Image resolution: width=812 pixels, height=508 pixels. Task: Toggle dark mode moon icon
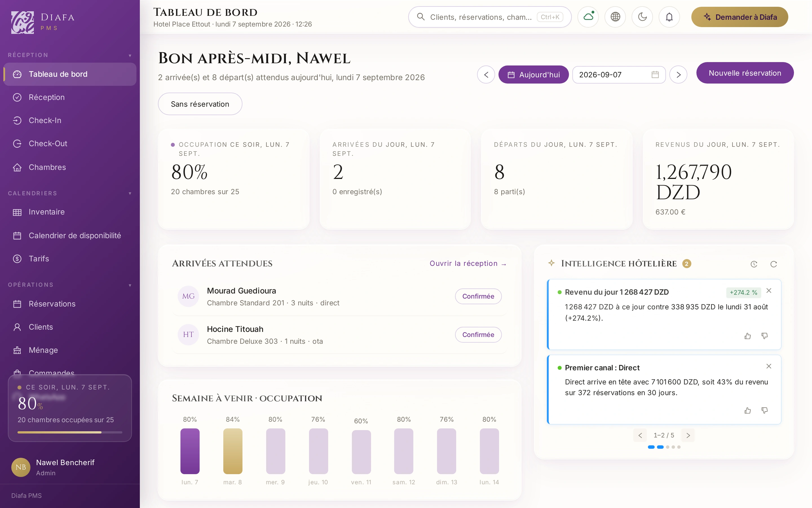[642, 17]
